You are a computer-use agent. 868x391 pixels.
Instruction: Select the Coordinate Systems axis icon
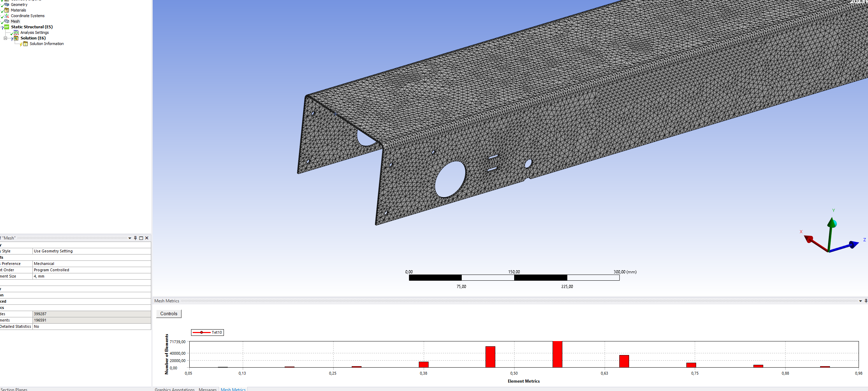coord(7,16)
